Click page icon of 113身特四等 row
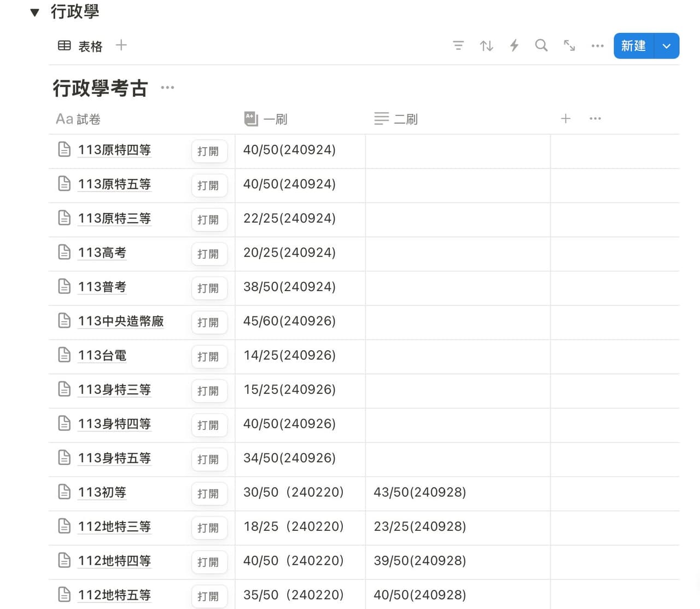Screen dimensions: 700x609 click(x=64, y=423)
